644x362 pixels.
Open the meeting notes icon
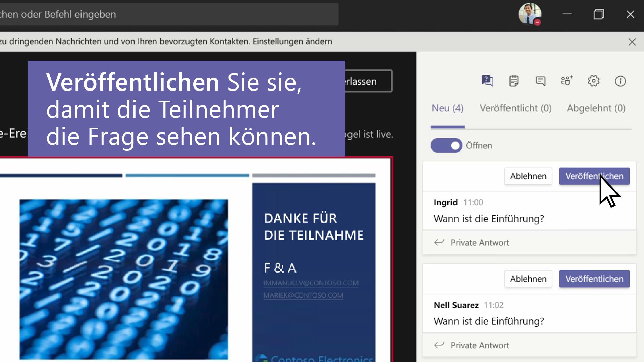514,81
